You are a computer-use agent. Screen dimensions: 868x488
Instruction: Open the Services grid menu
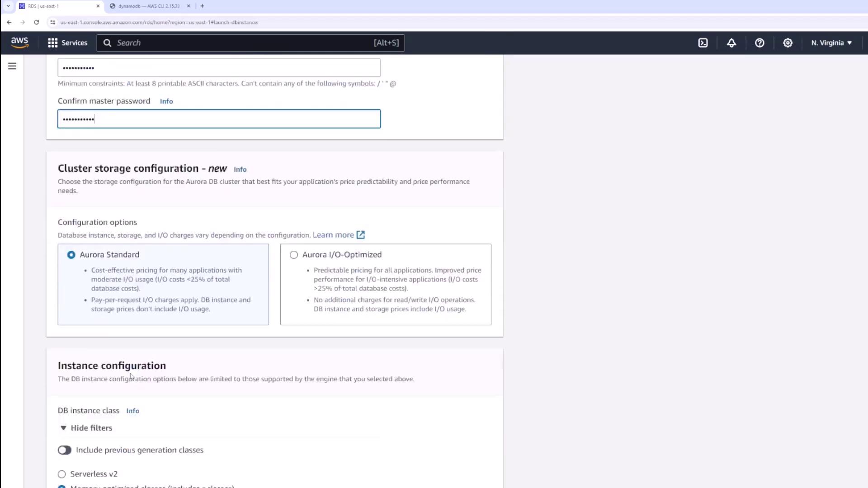point(67,43)
